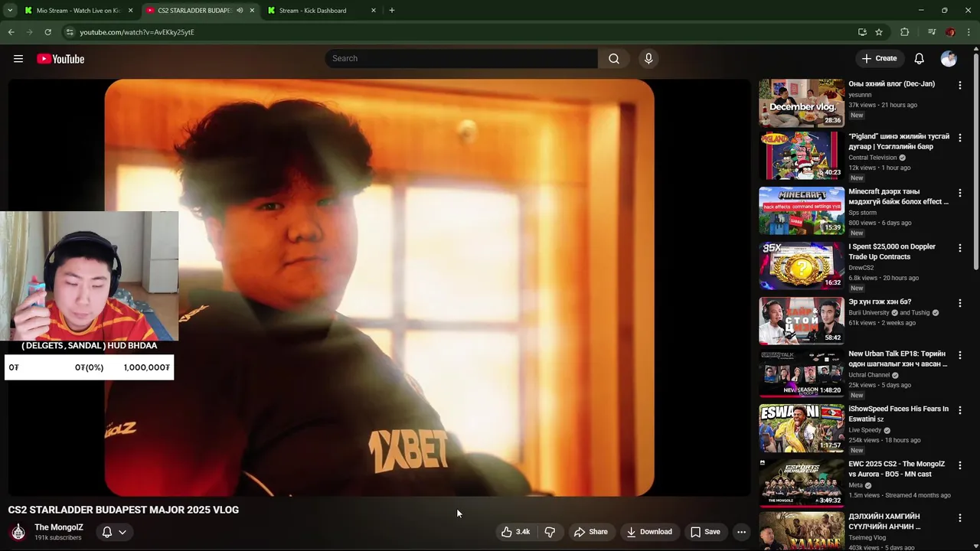Open browser extensions puzzle icon
Viewport: 980px width, 551px height.
[905, 32]
